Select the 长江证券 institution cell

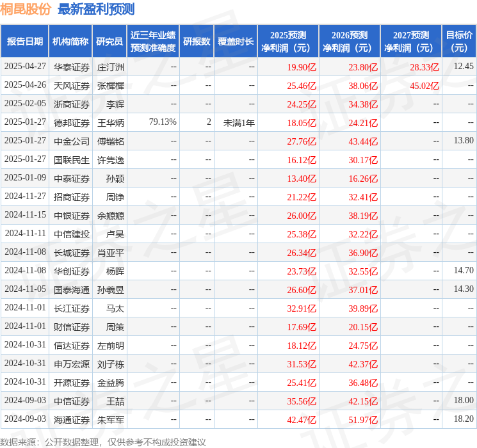tap(72, 308)
